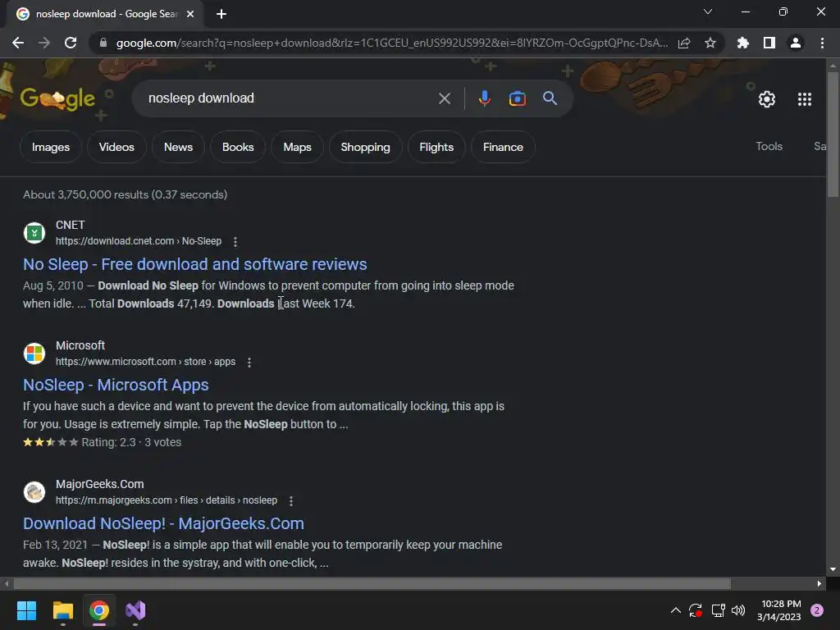Click the CNET site favicon
This screenshot has width=840, height=630.
[34, 233]
